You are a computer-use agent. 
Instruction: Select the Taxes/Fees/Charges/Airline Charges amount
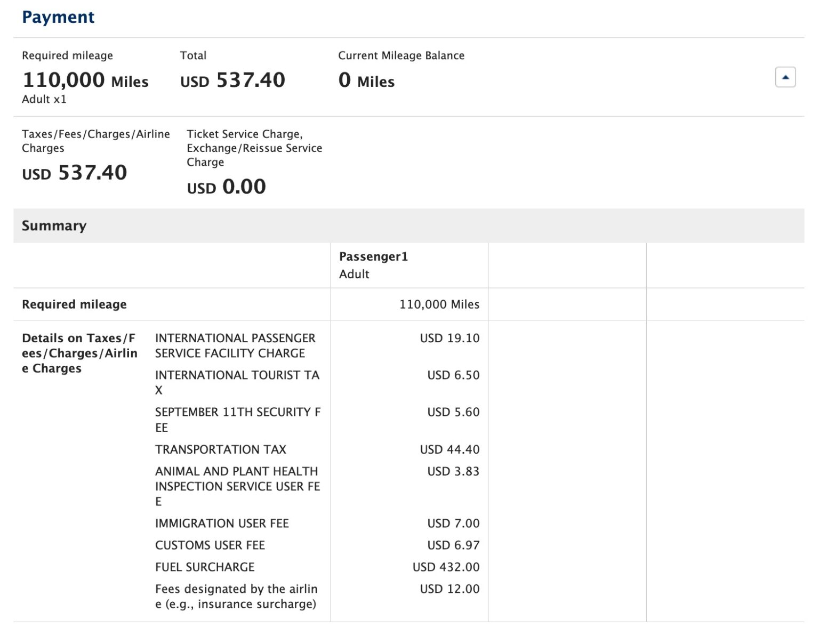coord(74,173)
